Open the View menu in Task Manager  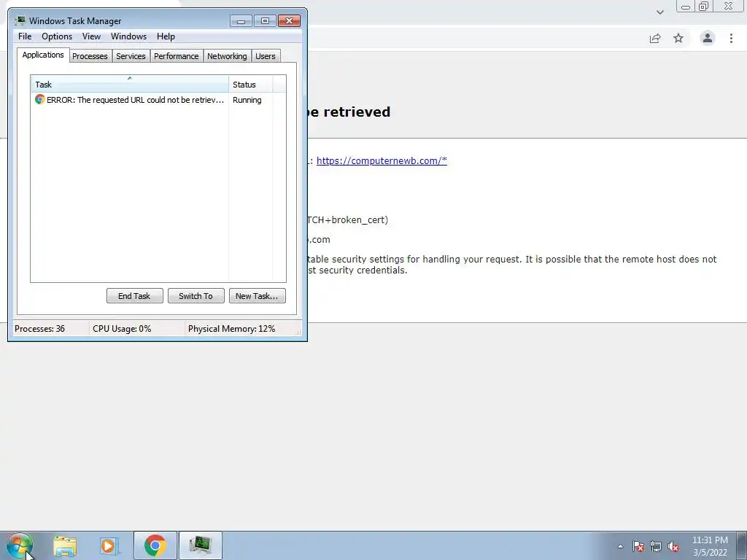click(x=91, y=36)
